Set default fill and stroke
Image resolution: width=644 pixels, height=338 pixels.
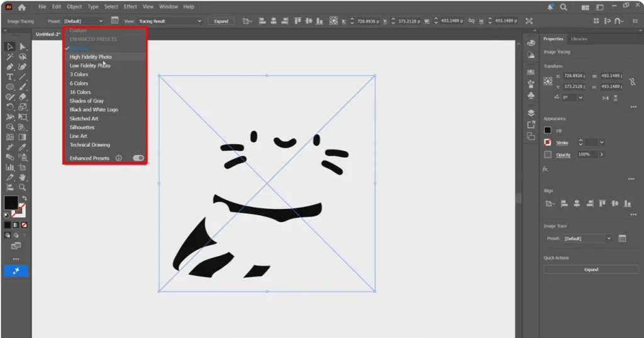(x=6, y=215)
